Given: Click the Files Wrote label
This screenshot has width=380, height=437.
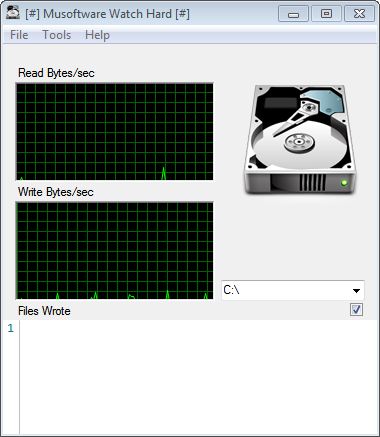Looking at the screenshot, I should click(x=44, y=311).
